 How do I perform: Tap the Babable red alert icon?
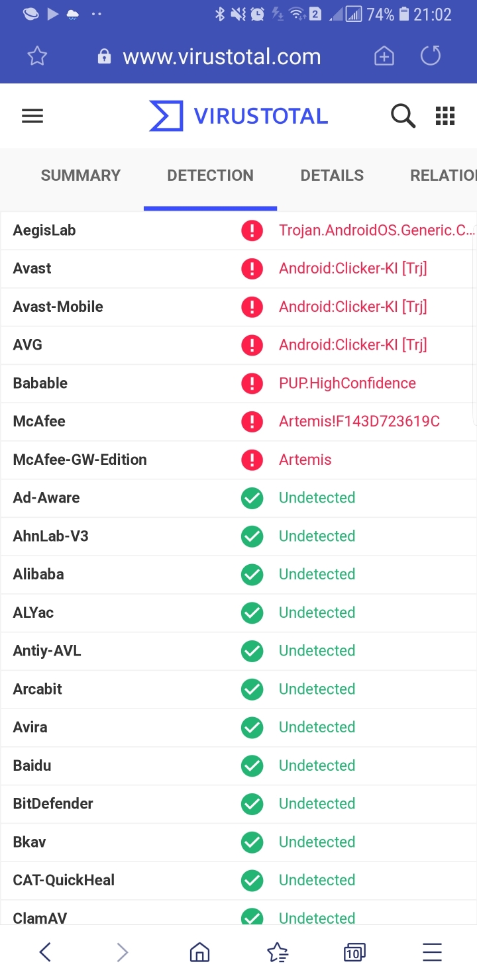pos(252,383)
